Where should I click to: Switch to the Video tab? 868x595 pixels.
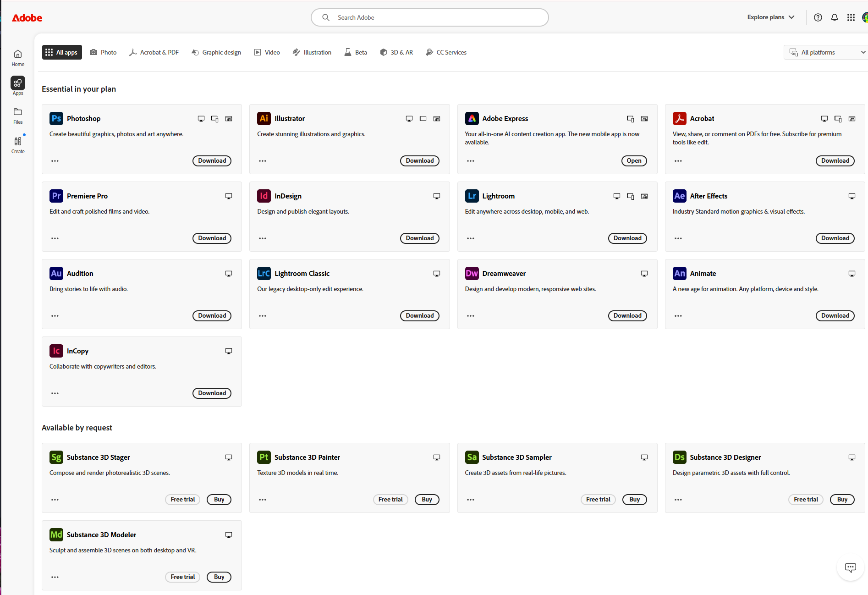267,52
